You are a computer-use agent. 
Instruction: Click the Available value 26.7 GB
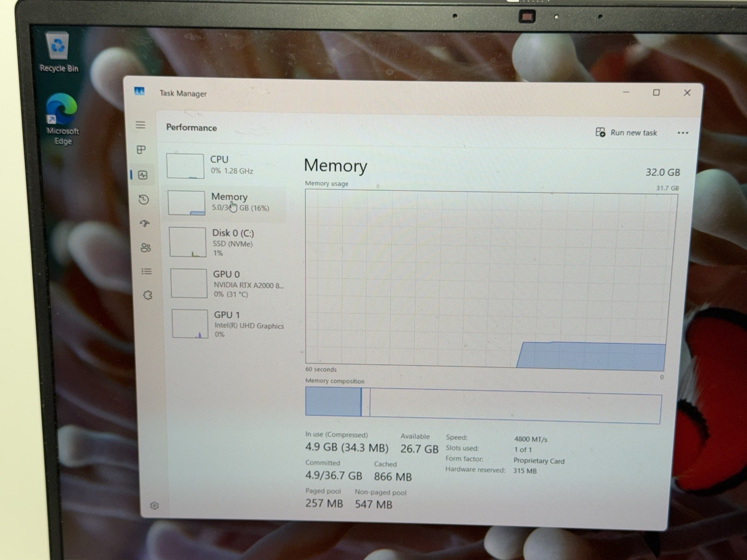pos(419,449)
